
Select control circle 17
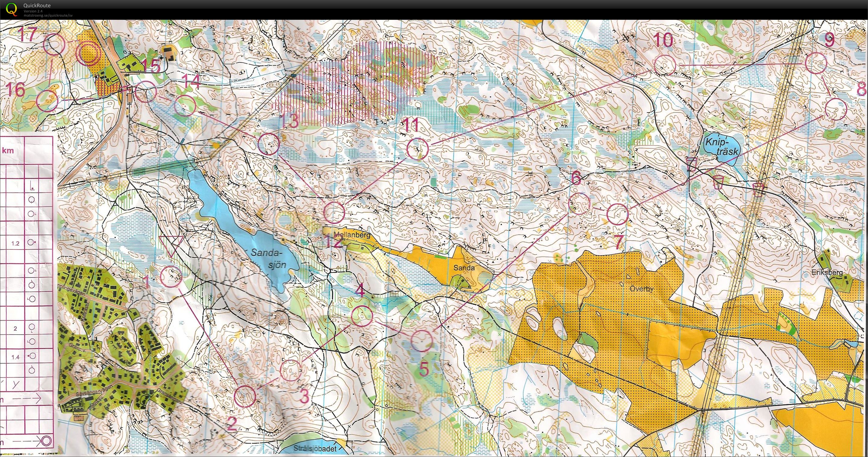pos(55,45)
